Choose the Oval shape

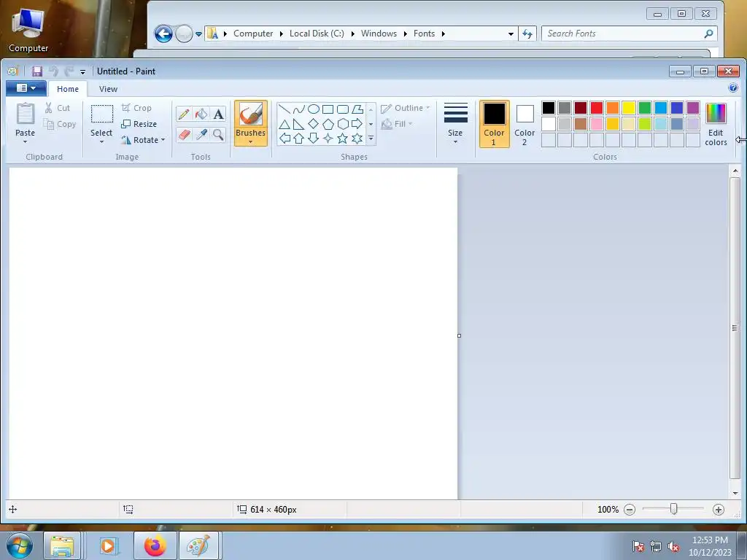click(x=314, y=109)
